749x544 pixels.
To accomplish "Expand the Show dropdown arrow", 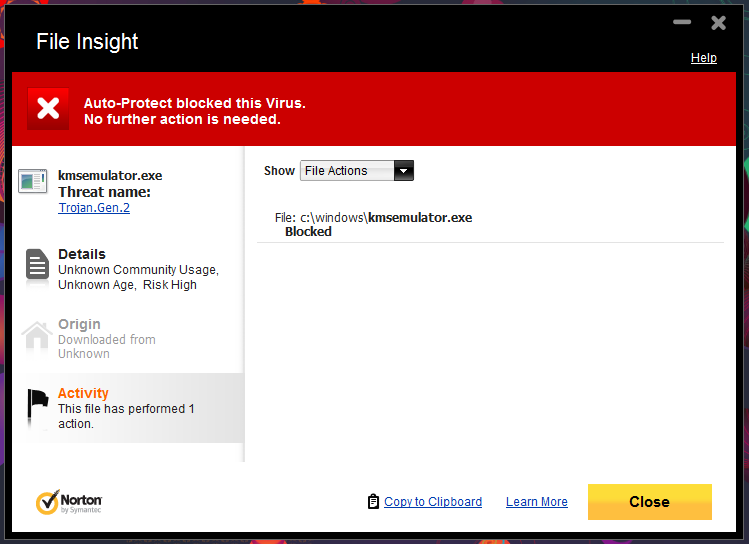I will [404, 171].
